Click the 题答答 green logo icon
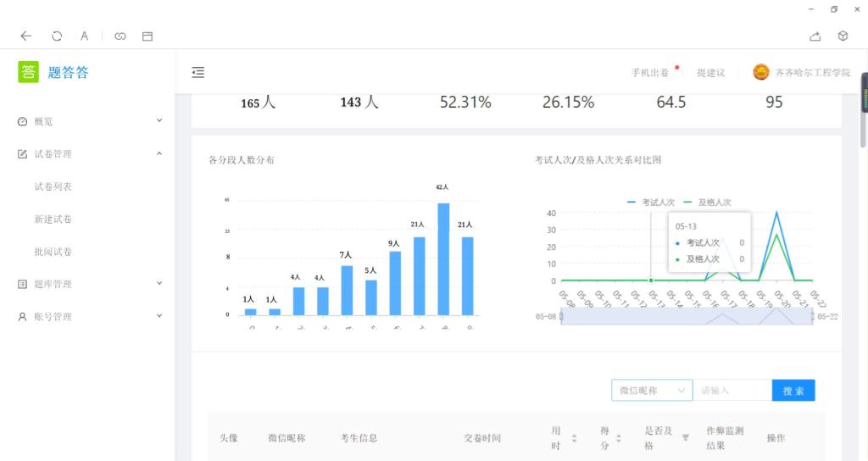 (29, 72)
